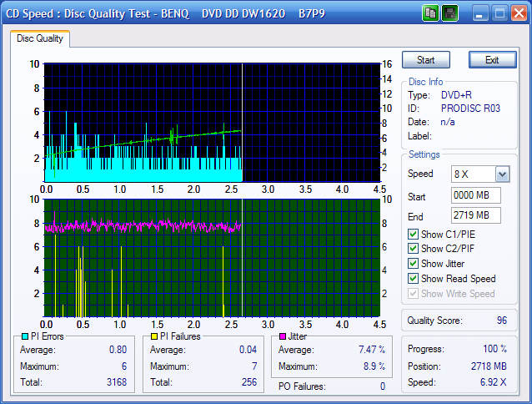Click the Jitter maximum value 8.9 %
The width and height of the screenshot is (532, 404).
[374, 366]
